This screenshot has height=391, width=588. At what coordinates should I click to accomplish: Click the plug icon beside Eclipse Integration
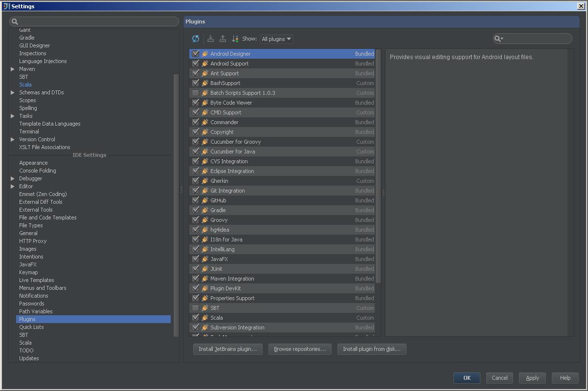(205, 171)
